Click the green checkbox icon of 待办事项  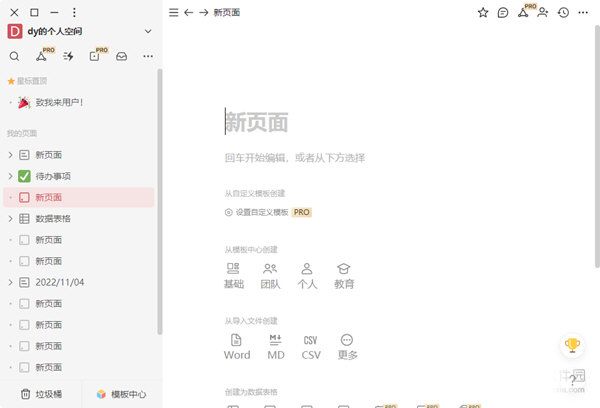pyautogui.click(x=24, y=176)
